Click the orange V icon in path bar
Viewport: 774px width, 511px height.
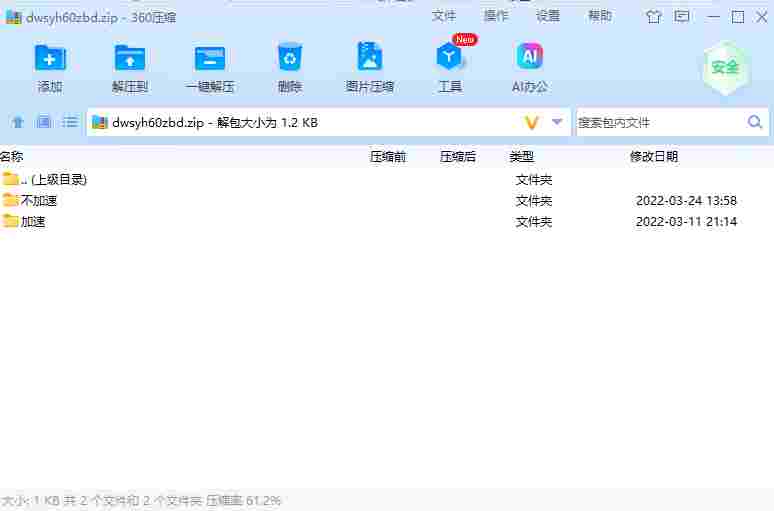[x=531, y=122]
